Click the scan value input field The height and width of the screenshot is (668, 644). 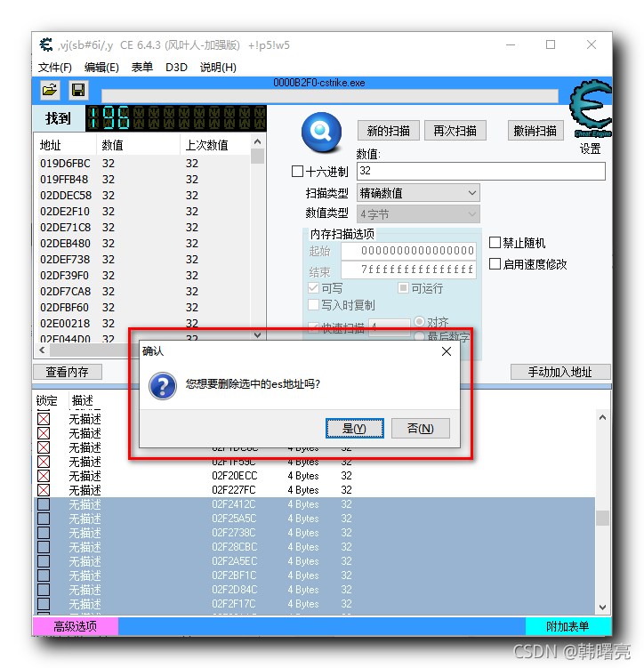pyautogui.click(x=481, y=171)
